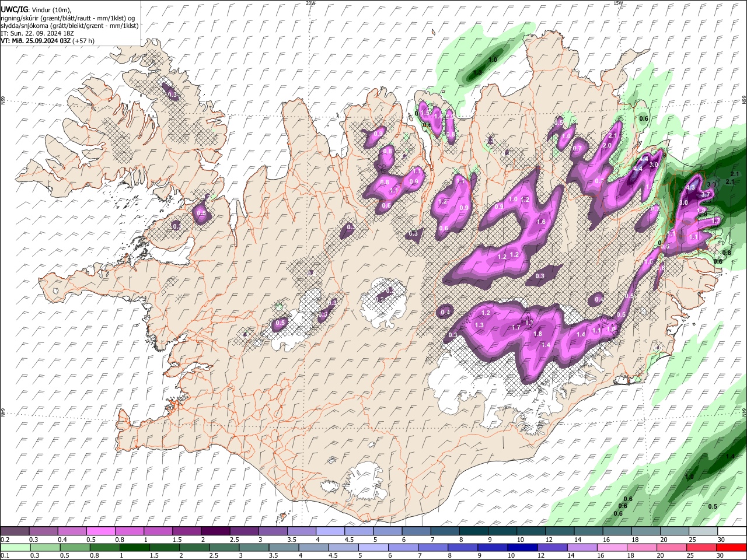Click the '20W' longitude label at the map top
747x560 pixels.
pos(310,3)
